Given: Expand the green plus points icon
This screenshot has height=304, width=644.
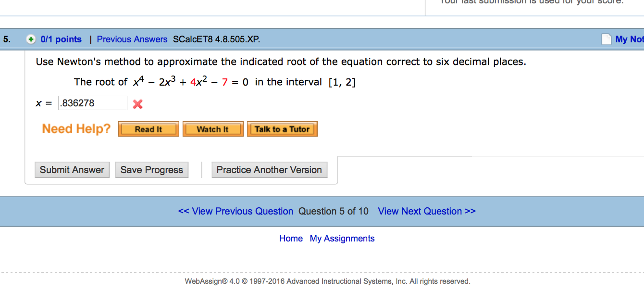Looking at the screenshot, I should pos(31,39).
